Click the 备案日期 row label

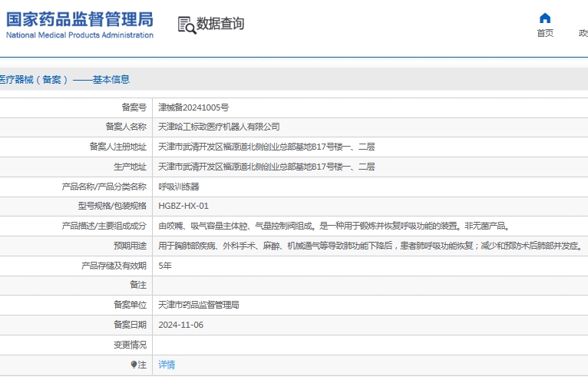(x=130, y=325)
